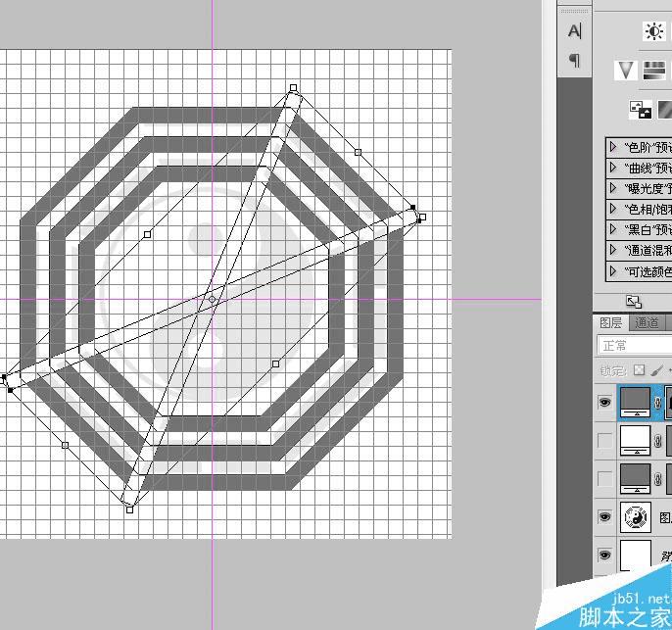Select the white fill layer thumbnail
Screen dimensions: 672x630
tap(635, 440)
